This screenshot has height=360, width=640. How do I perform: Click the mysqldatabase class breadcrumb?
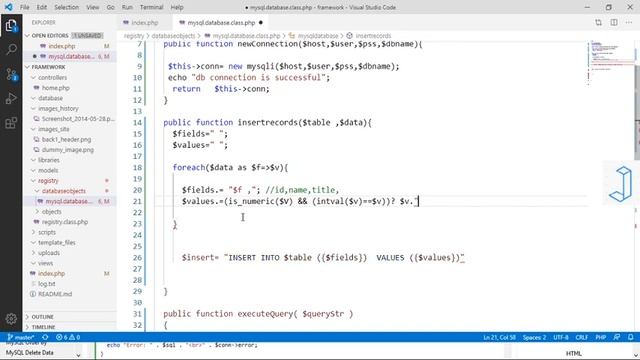pos(313,36)
